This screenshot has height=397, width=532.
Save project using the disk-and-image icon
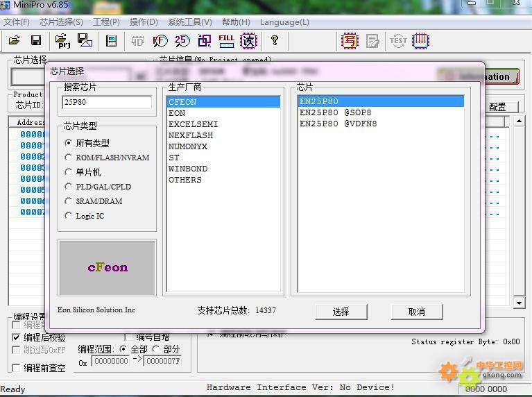[x=85, y=40]
